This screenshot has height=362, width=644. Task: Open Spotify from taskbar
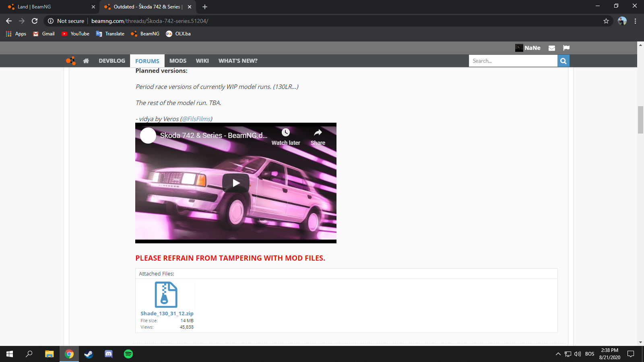[x=128, y=354]
